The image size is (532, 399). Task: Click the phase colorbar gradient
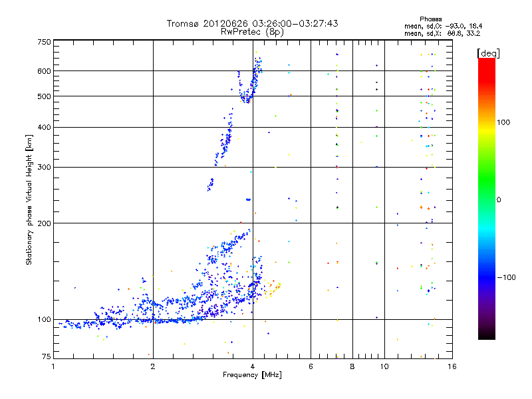(487, 198)
